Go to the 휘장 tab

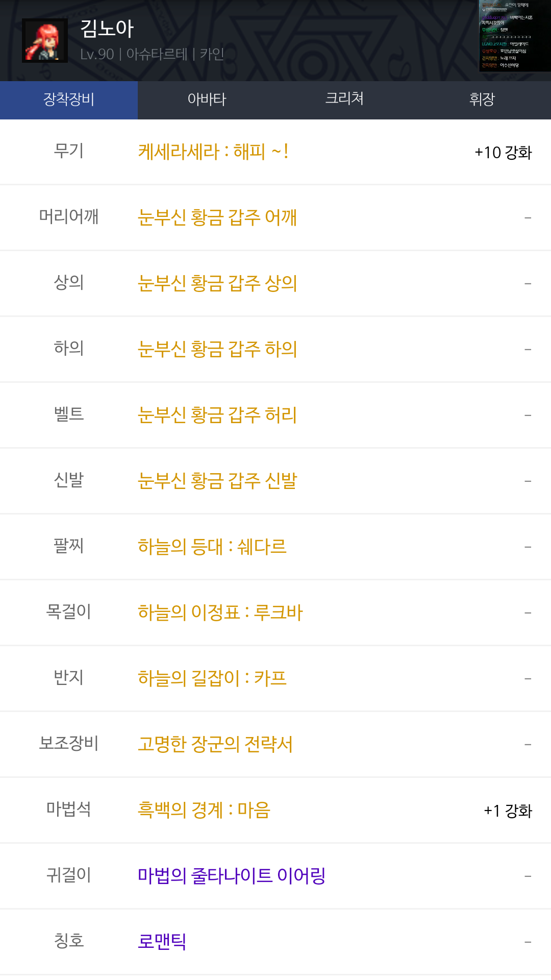[482, 100]
